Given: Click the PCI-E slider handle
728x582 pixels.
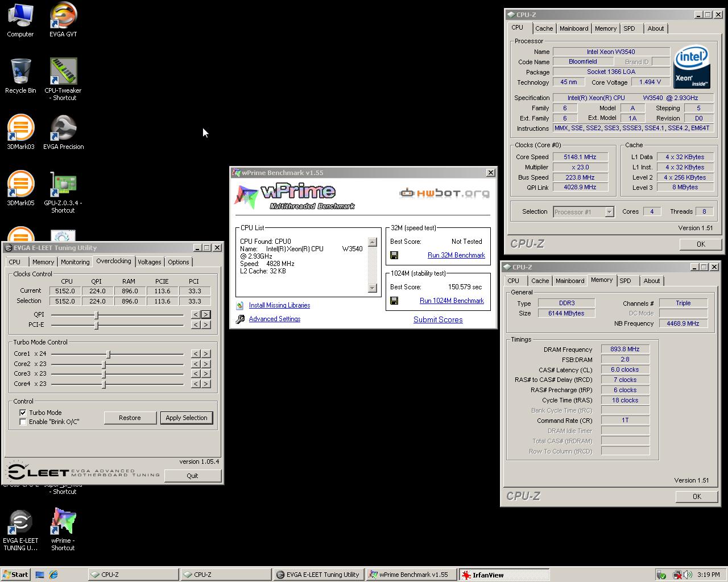Looking at the screenshot, I should 96,325.
